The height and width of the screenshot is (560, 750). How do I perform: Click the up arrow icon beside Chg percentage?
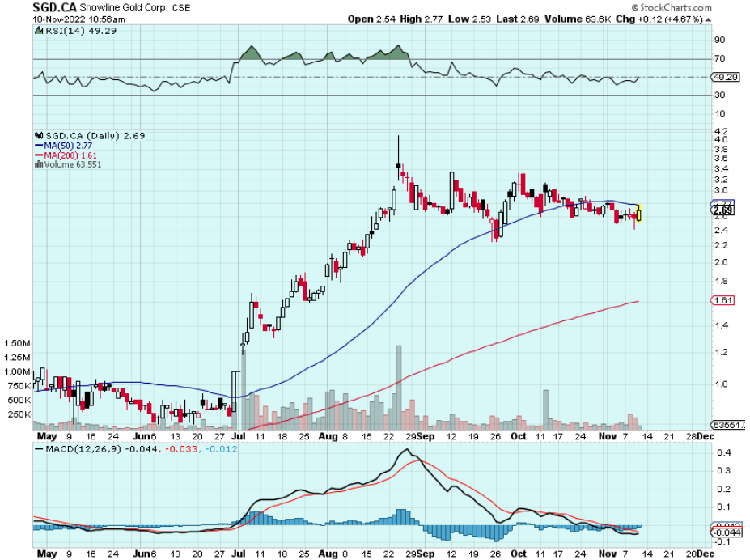click(x=708, y=19)
